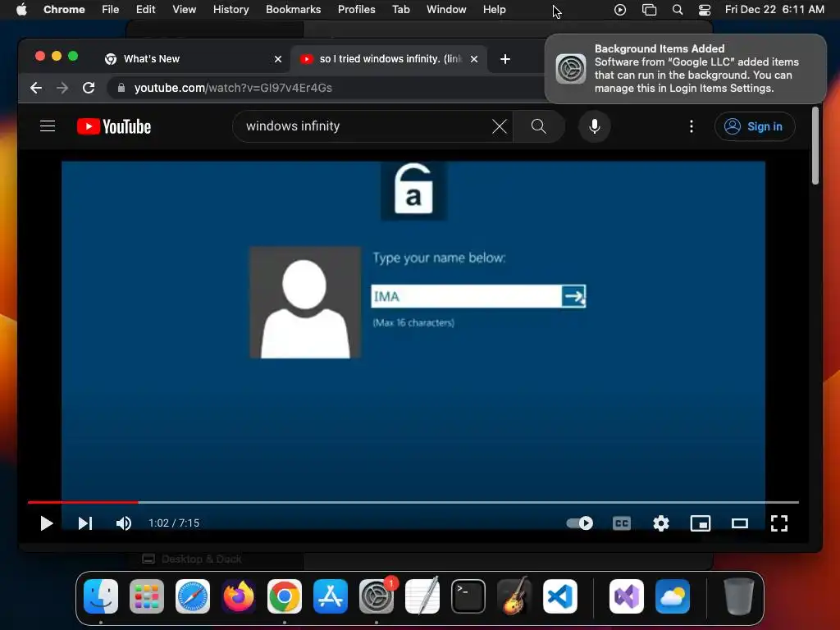Open the Window menu
This screenshot has height=630, width=840.
coord(446,10)
